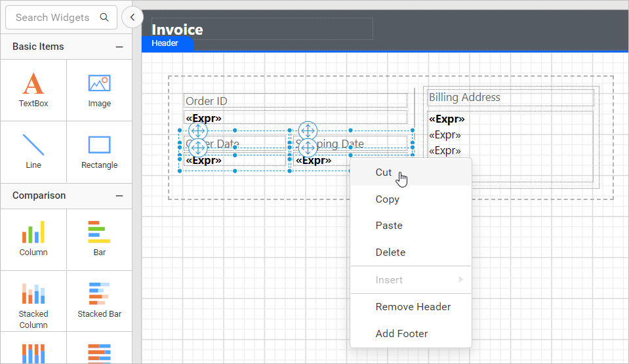Choose Cut from the context menu
The image size is (629, 364).
pos(384,172)
